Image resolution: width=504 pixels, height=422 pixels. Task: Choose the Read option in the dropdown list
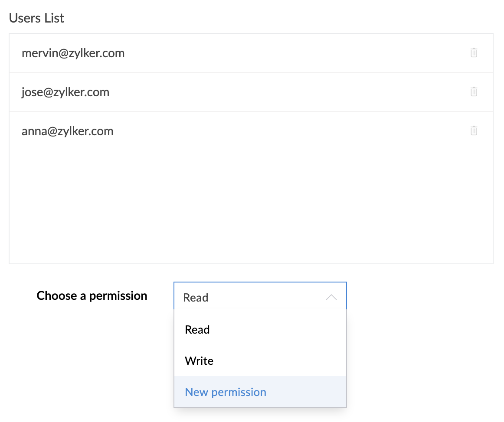coord(197,330)
